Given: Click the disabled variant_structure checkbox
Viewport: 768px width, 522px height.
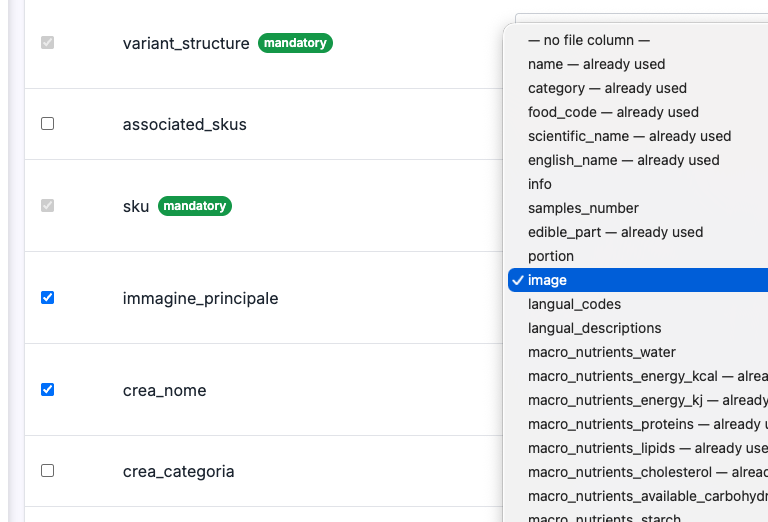Looking at the screenshot, I should pyautogui.click(x=48, y=43).
